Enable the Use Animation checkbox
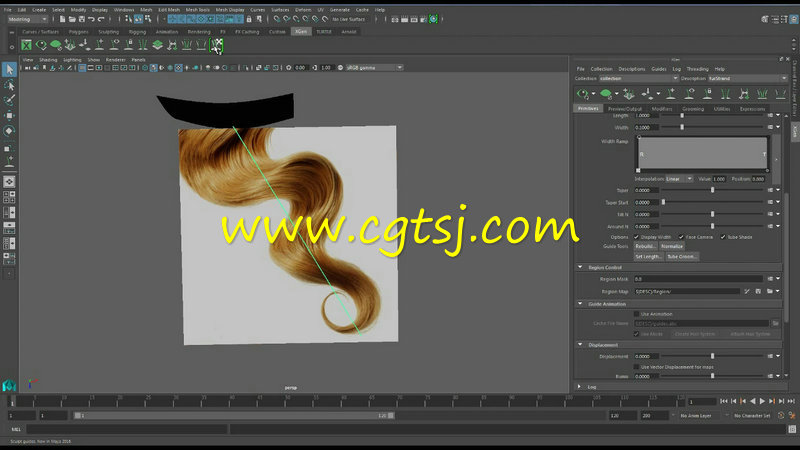Screen dimensions: 800x450 [x=636, y=314]
